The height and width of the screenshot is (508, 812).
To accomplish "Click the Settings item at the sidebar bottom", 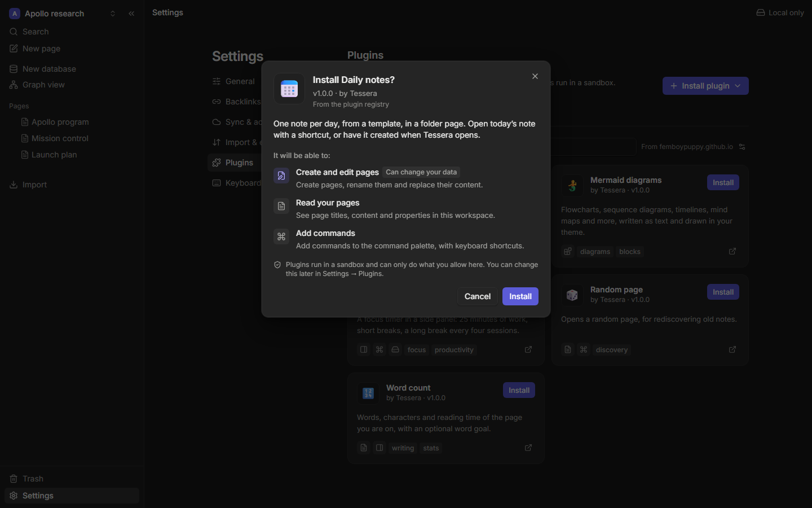I will [x=72, y=496].
